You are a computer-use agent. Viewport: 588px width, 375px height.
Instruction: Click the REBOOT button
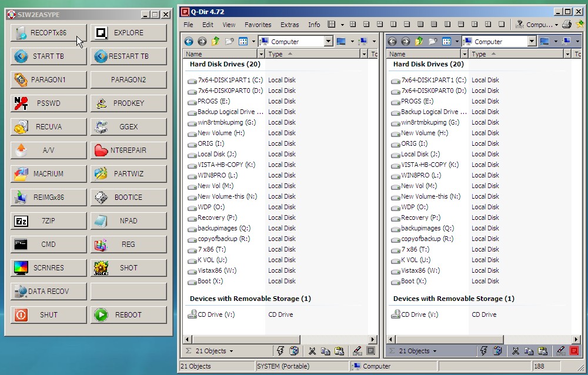click(129, 315)
